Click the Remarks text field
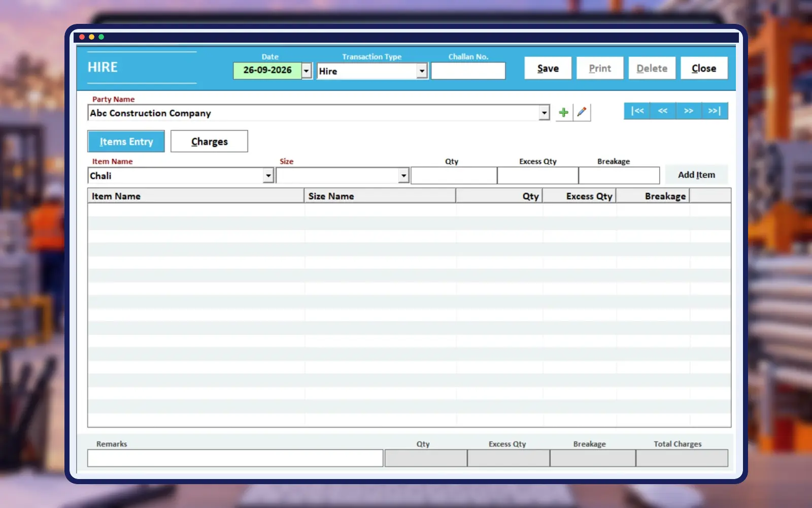The image size is (812, 508). pos(235,458)
